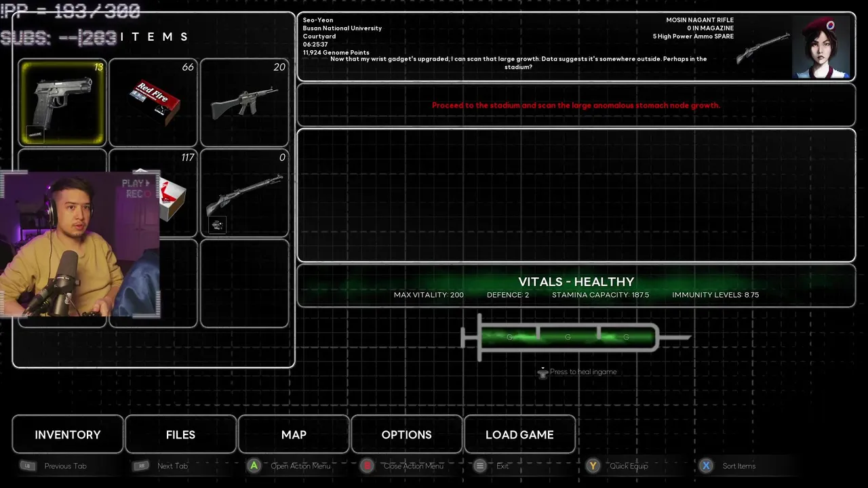Click the IMMUNITY LEVELS: 8.75 stat

[715, 295]
